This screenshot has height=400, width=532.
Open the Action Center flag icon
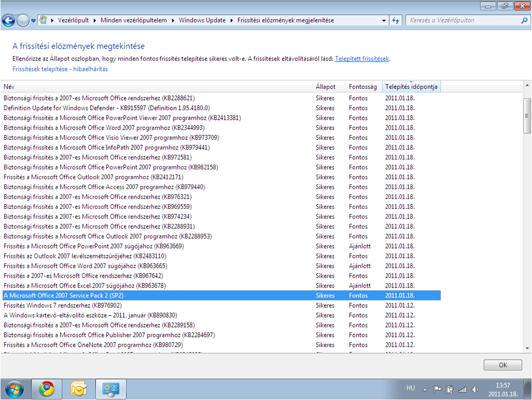coord(437,390)
